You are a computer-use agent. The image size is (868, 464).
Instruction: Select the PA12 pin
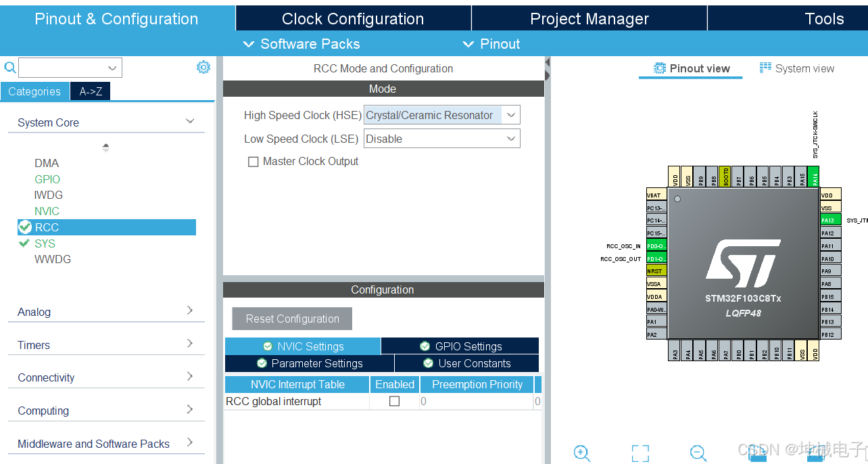[831, 233]
